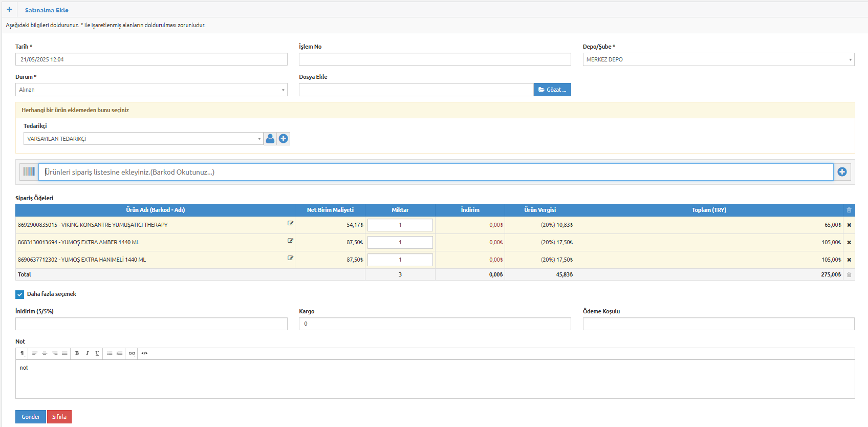Toggle HTML source view in note editor
The height and width of the screenshot is (427, 868).
(145, 353)
